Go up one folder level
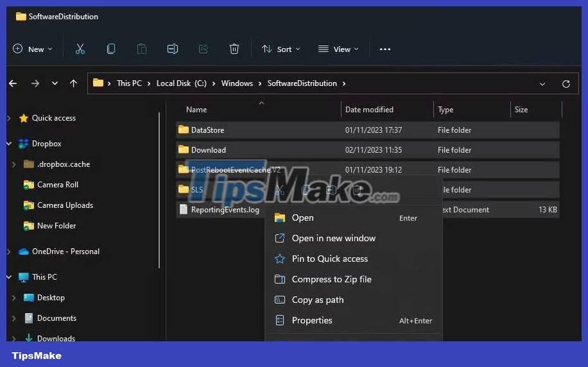This screenshot has height=367, width=588. 73,83
